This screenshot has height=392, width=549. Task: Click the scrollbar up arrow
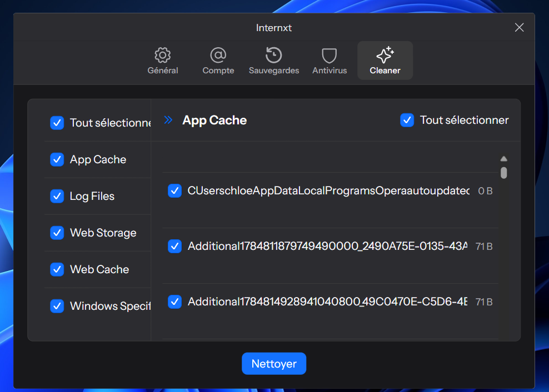coord(504,159)
